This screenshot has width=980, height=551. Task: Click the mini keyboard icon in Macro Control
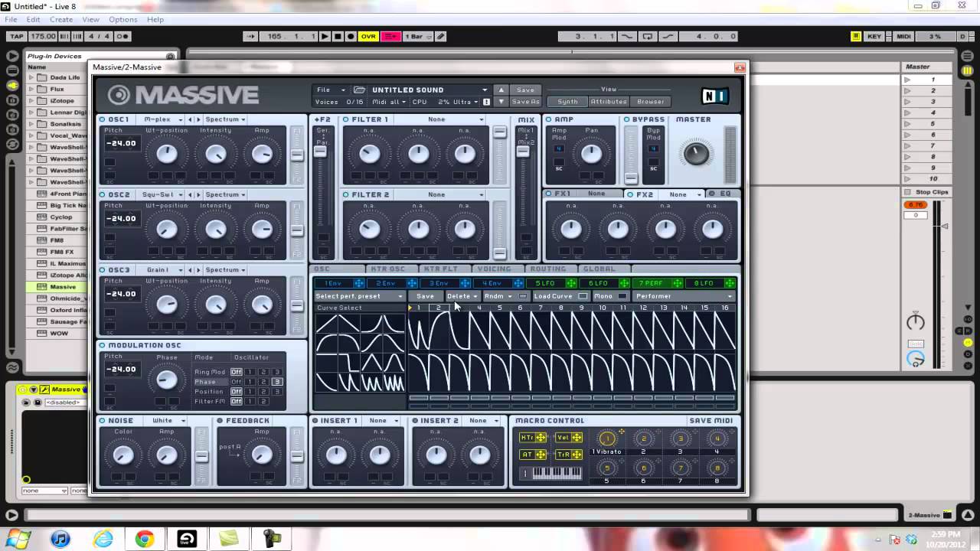tap(557, 474)
